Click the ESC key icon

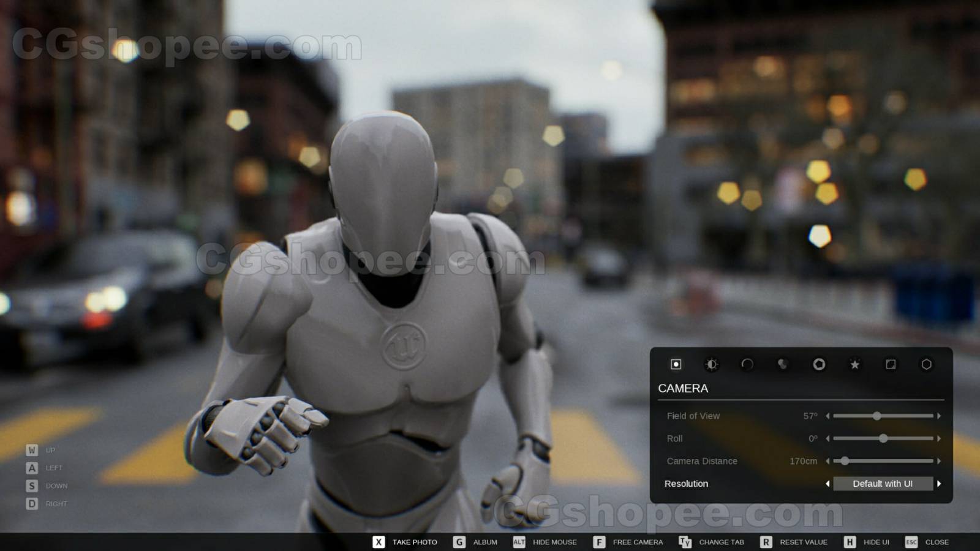coord(911,542)
